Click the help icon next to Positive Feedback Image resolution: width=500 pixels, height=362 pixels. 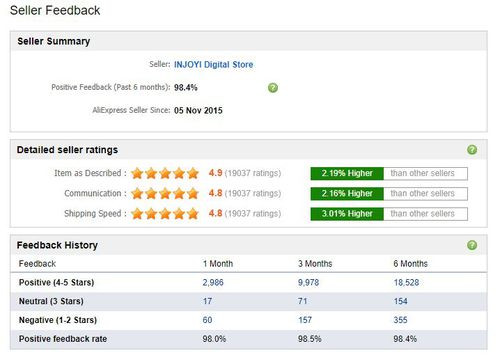coord(273,88)
